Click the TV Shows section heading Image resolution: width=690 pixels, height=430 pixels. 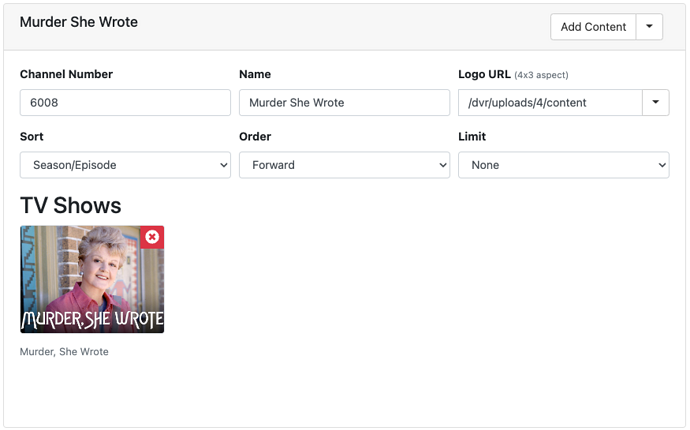point(71,206)
